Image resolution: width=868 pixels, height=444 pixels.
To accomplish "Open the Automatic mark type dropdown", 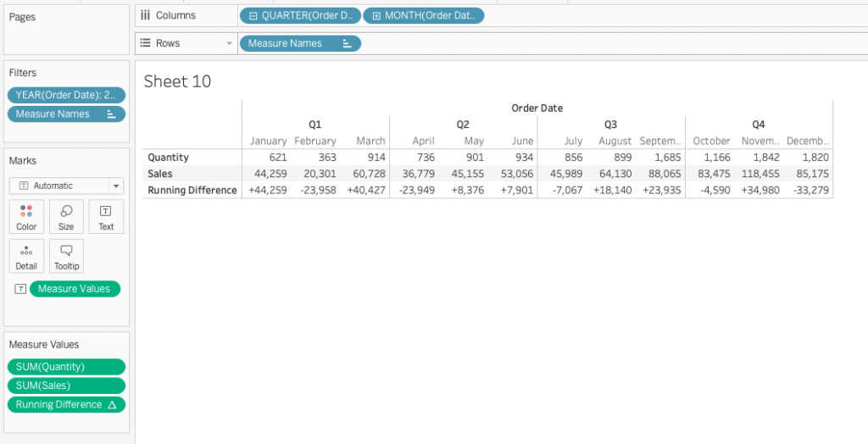I will coord(115,186).
